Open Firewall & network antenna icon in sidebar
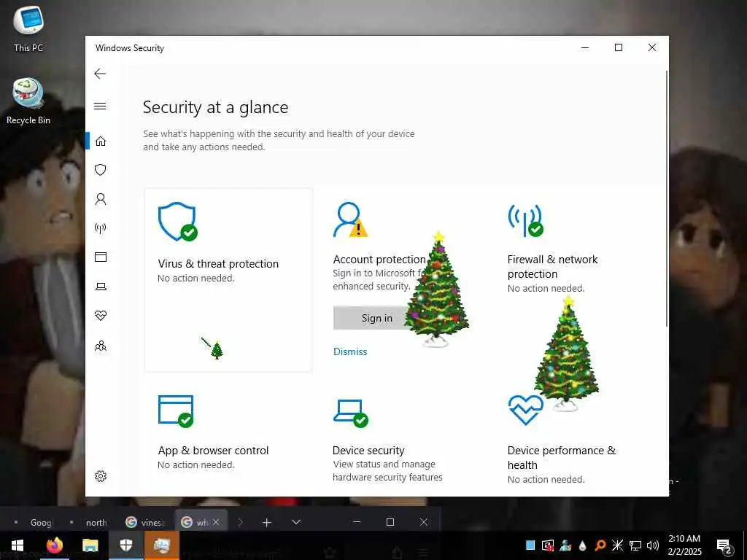 100,228
